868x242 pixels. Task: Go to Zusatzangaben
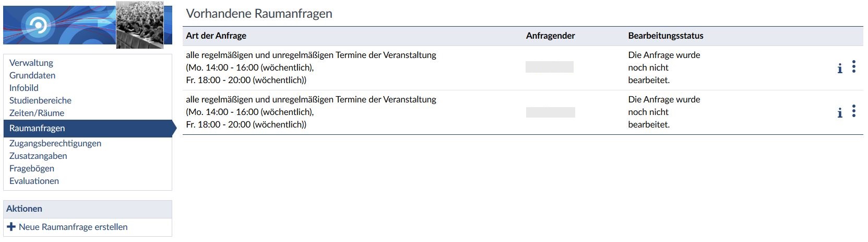pyautogui.click(x=38, y=156)
